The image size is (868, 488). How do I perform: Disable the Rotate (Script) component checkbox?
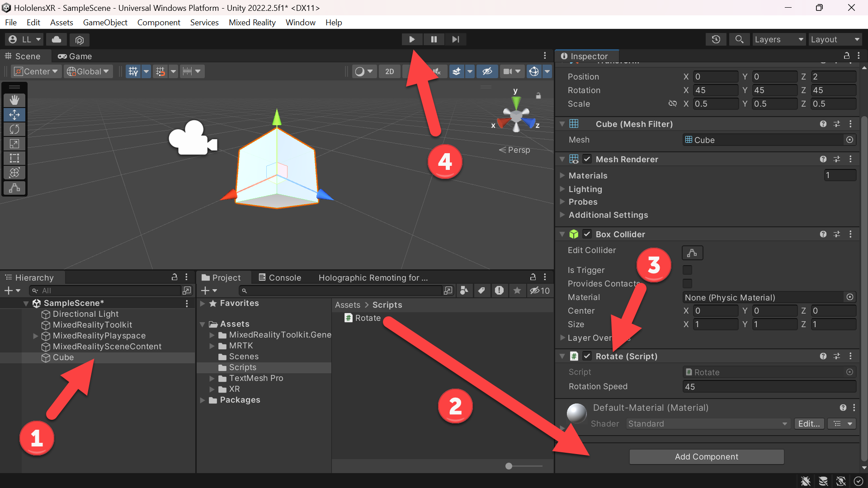point(587,356)
